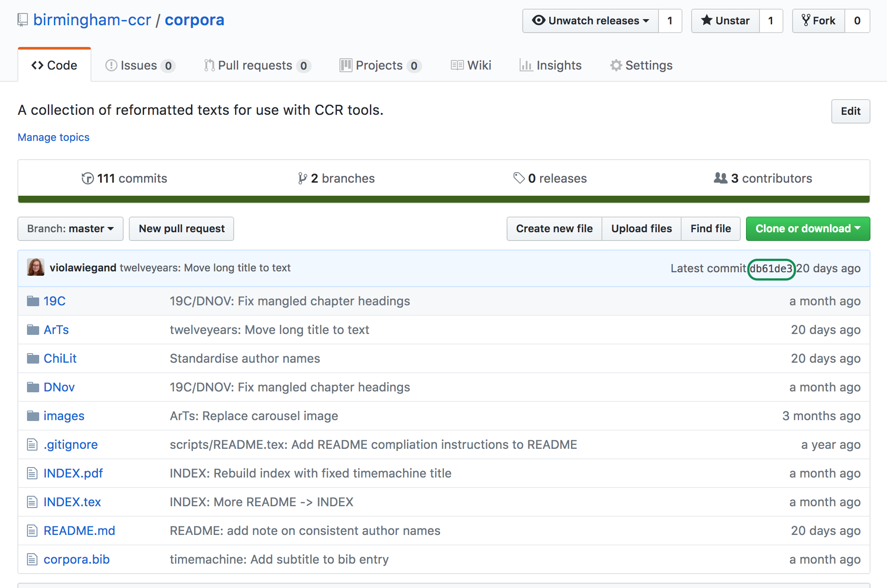887x588 pixels.
Task: Open violawiegand author link
Action: click(x=83, y=268)
